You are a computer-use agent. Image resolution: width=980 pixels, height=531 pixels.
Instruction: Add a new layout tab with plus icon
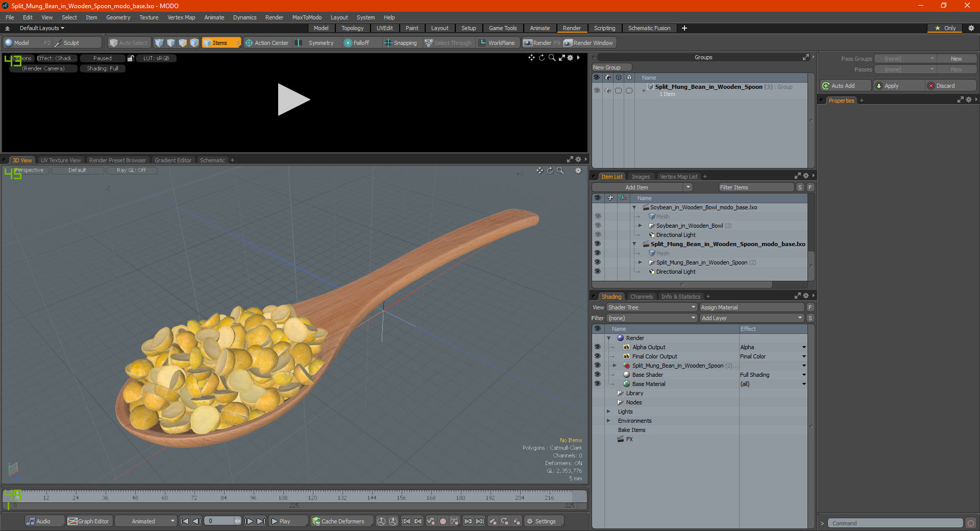point(684,28)
